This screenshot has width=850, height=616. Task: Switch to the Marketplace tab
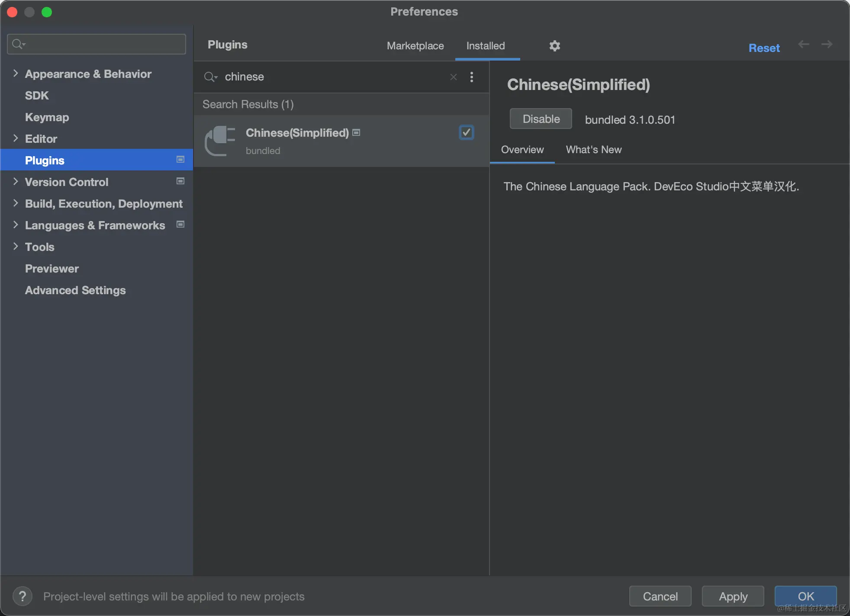click(x=415, y=46)
